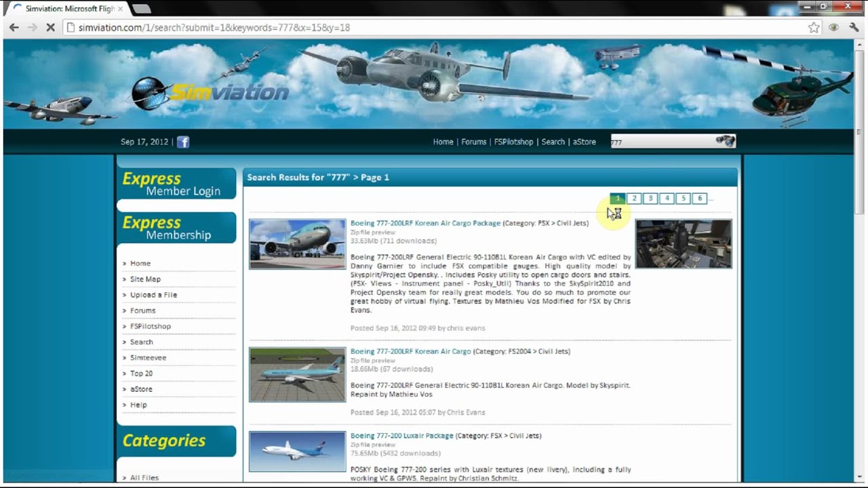Select the Simviation browser tab
Image resolution: width=868 pixels, height=488 pixels.
click(68, 9)
